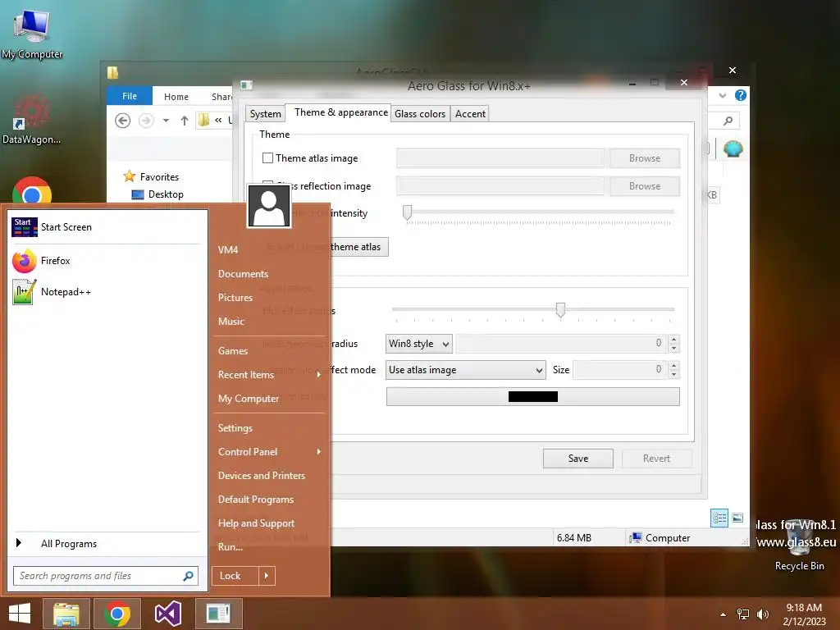Screen dimensions: 840x630
Task: Click the search magnifier in Start menu
Action: [188, 576]
